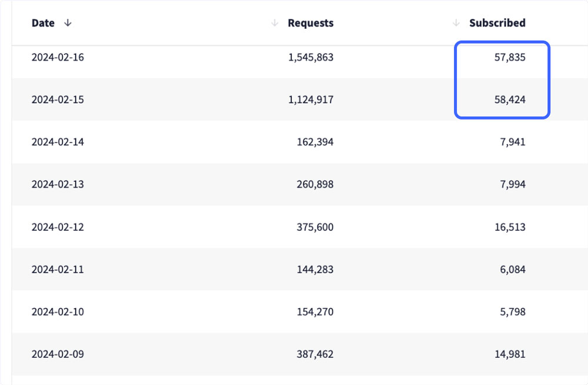
Task: Click sort arrow beside Subscribed header
Action: pos(456,23)
